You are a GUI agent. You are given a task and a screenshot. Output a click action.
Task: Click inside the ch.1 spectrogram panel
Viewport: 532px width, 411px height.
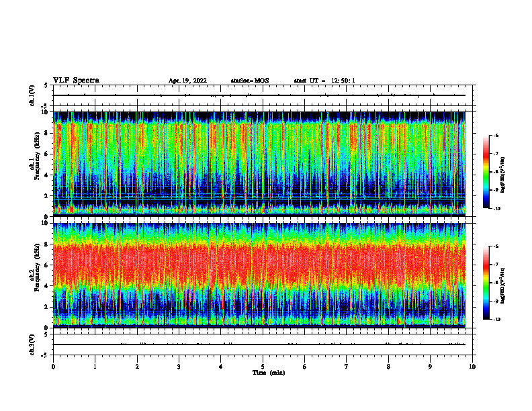(x=259, y=164)
